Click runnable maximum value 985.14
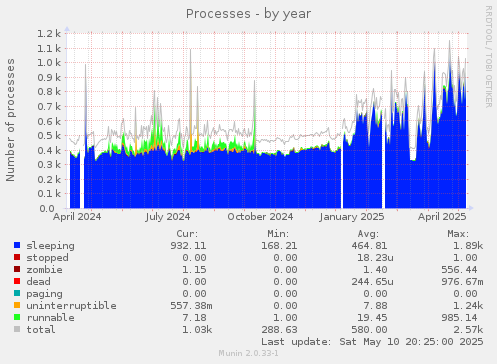Screen dimensions: 497x364 459,318
